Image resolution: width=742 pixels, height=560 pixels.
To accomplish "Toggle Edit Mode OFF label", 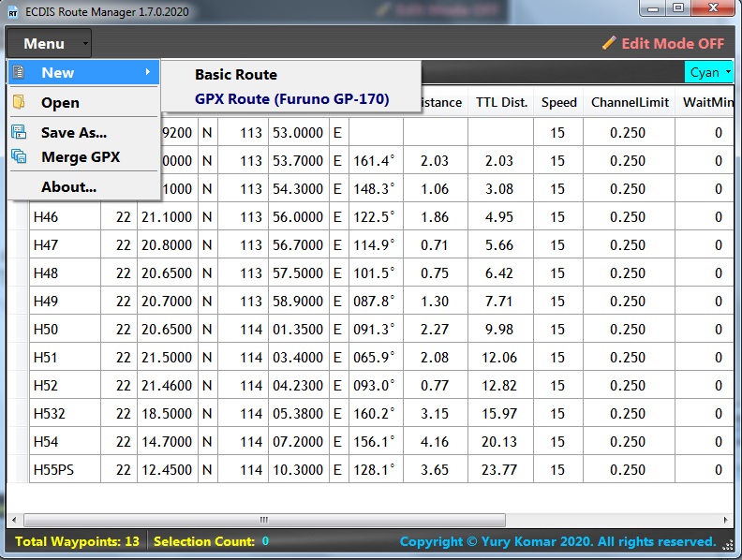I will [673, 43].
